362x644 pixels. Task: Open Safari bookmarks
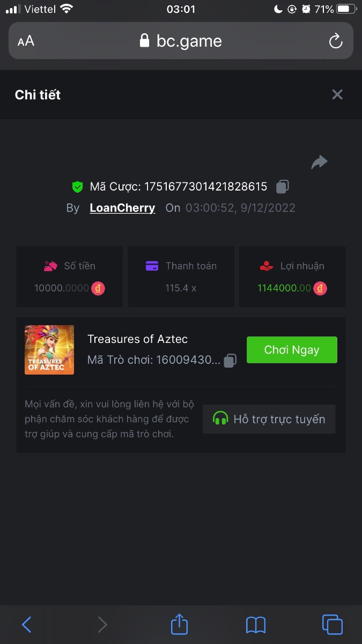coord(256,624)
